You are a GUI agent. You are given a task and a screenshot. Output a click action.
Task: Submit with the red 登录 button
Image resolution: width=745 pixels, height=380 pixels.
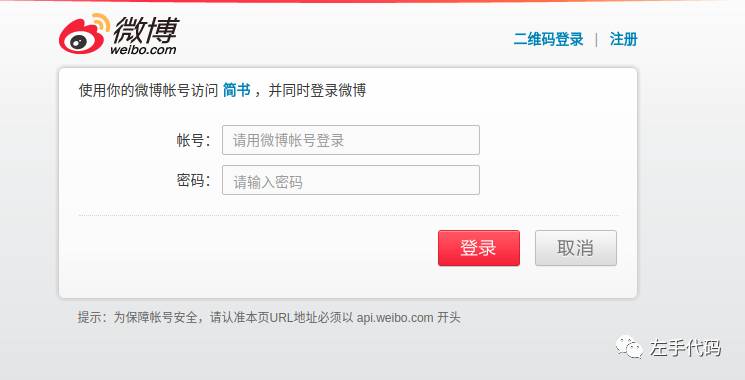pyautogui.click(x=479, y=248)
